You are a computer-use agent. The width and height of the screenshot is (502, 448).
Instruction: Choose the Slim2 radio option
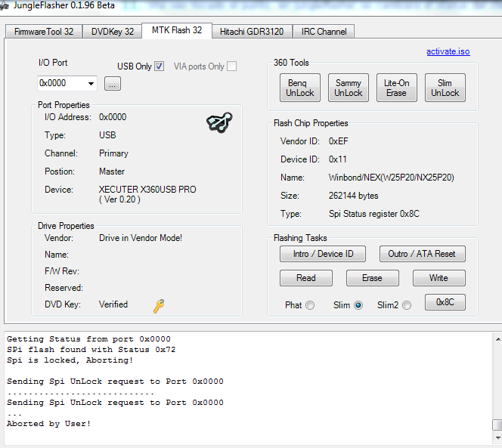coord(407,305)
